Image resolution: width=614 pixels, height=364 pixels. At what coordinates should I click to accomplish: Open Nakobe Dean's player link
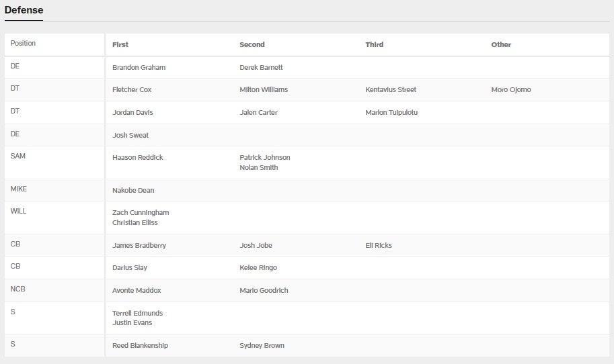[133, 191]
